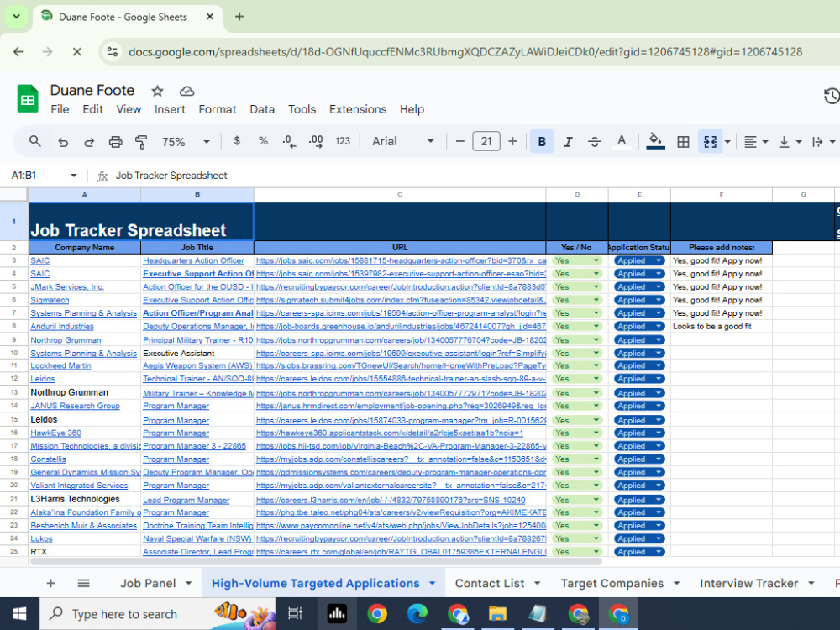Open the zoom 75% dropdown
Screen dimensions: 840x630
click(185, 142)
